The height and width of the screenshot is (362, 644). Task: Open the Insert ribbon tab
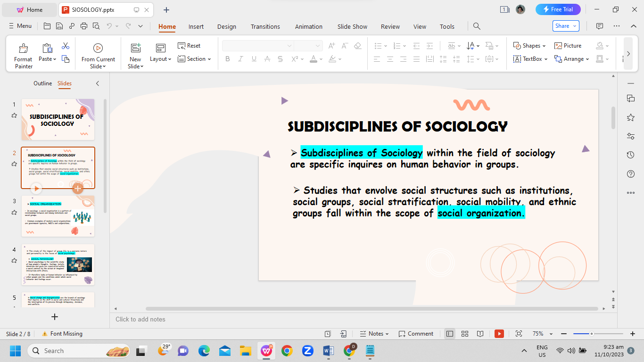point(196,26)
